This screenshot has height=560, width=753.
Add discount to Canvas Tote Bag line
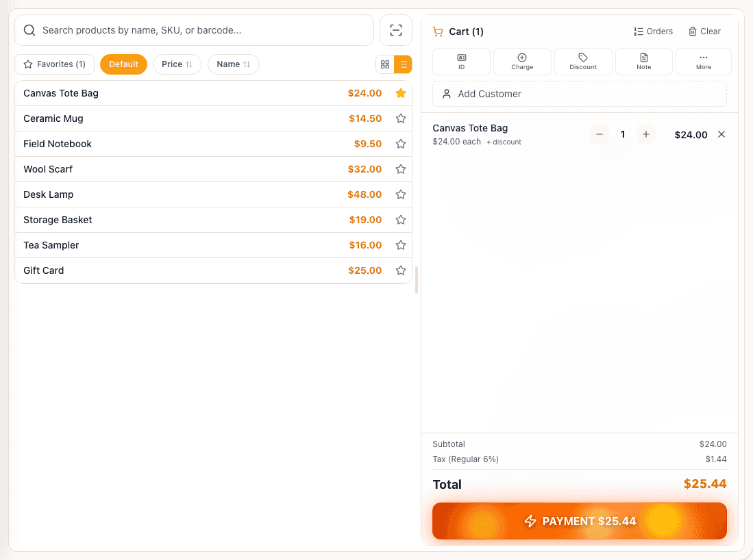point(504,142)
